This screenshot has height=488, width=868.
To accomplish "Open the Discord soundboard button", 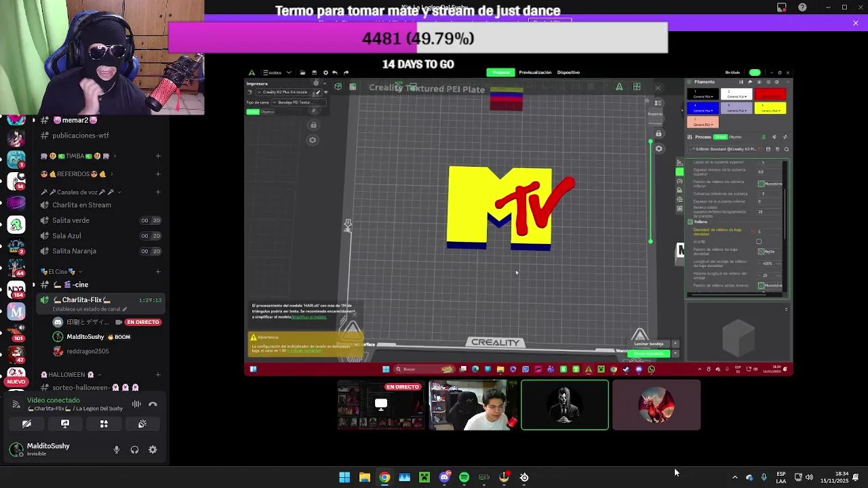I will (x=142, y=424).
